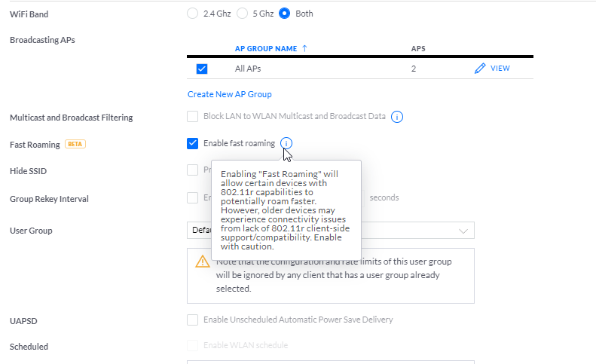This screenshot has height=364, width=596.
Task: Select the 2.4 Ghz WiFi band
Action: [x=193, y=14]
